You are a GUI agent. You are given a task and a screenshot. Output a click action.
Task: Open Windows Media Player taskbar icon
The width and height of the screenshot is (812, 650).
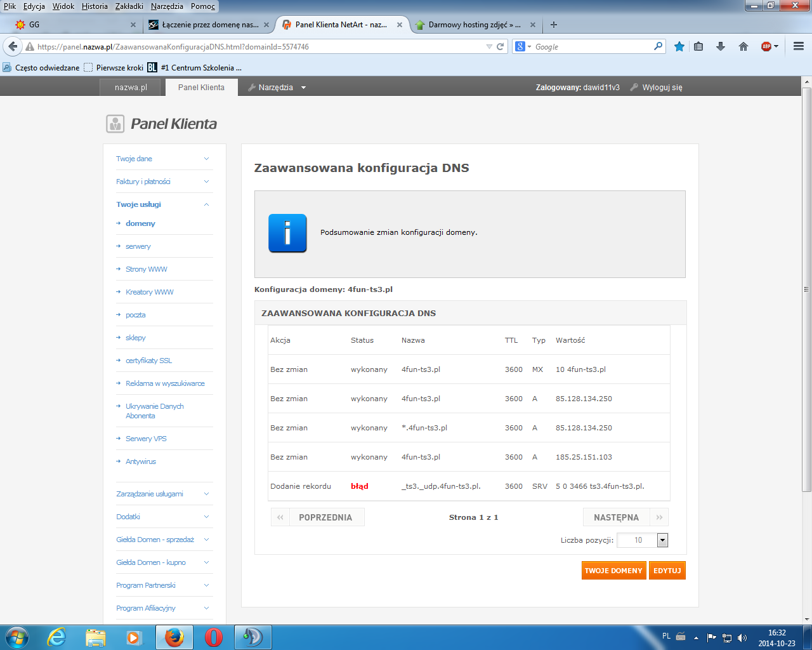(134, 637)
